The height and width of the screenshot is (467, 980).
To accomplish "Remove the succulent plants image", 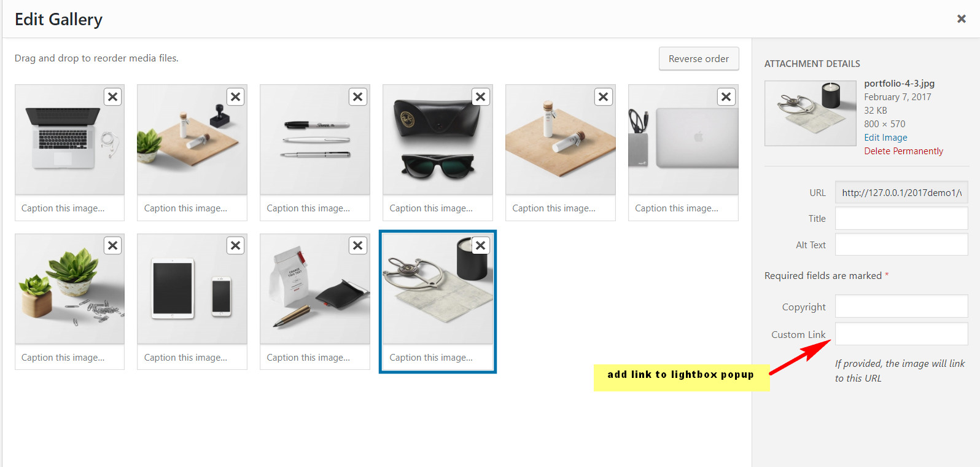I will 112,246.
